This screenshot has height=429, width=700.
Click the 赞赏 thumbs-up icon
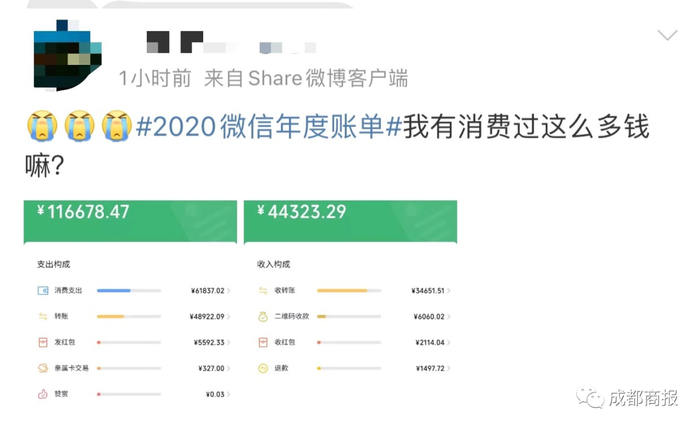43,394
